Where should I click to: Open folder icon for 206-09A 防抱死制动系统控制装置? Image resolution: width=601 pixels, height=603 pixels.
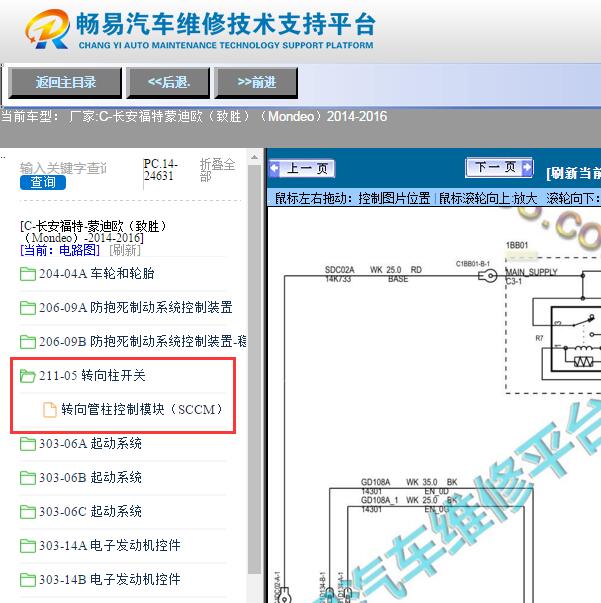pyautogui.click(x=28, y=308)
